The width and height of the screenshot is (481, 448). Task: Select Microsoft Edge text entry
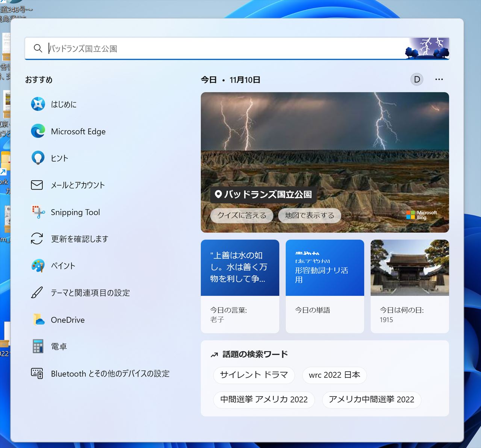pyautogui.click(x=78, y=131)
